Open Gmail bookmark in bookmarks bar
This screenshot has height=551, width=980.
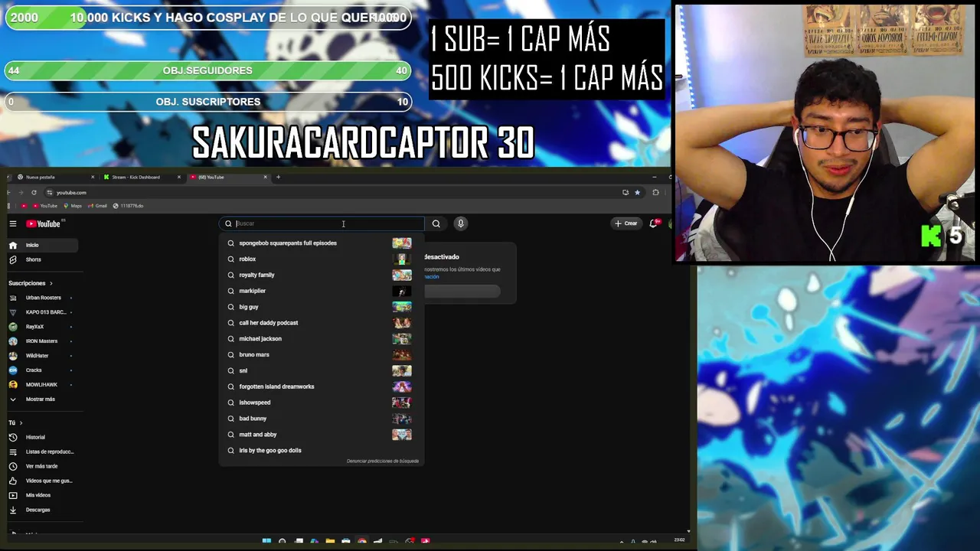click(97, 206)
